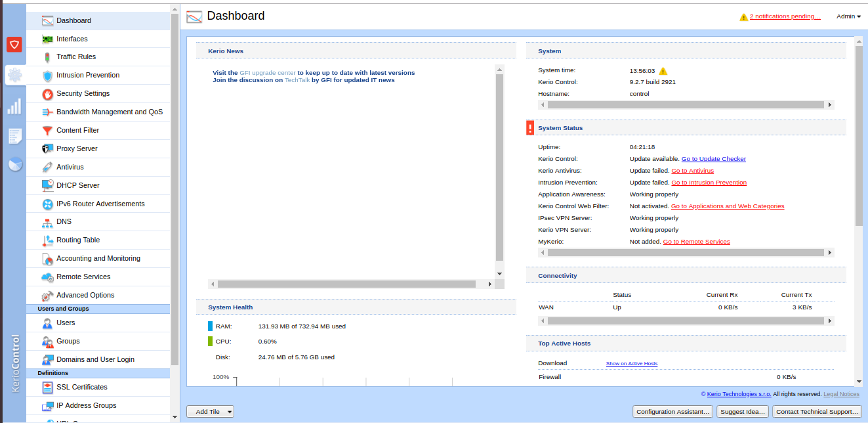Click Contact Technical Support button
Viewport: 868px width, 423px height.
coord(817,412)
